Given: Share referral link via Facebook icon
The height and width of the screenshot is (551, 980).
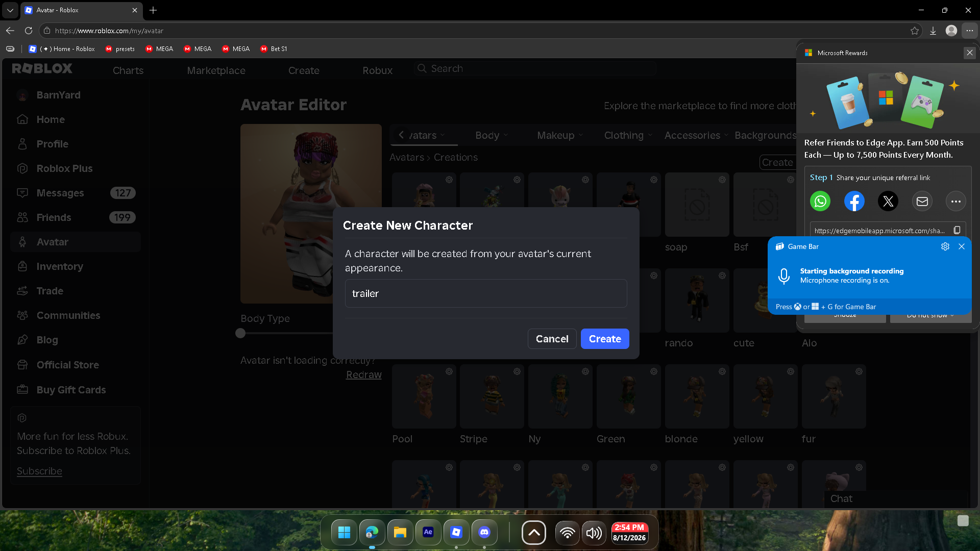Looking at the screenshot, I should 854,202.
